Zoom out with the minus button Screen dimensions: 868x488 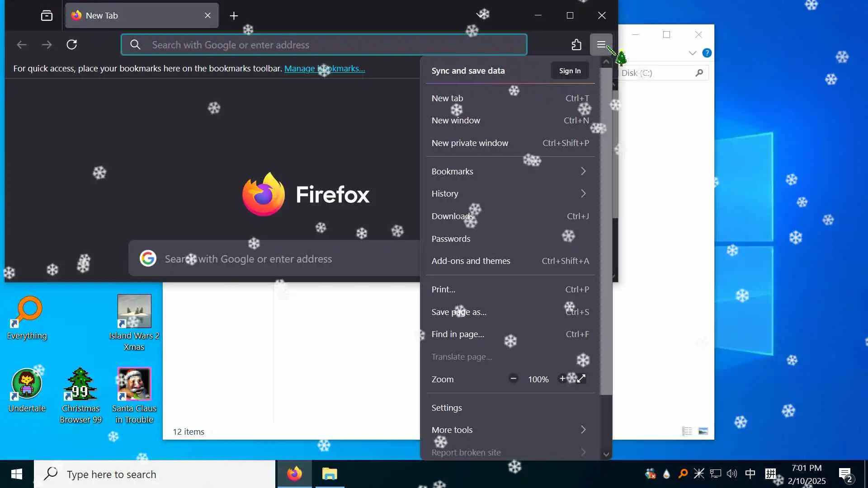513,379
